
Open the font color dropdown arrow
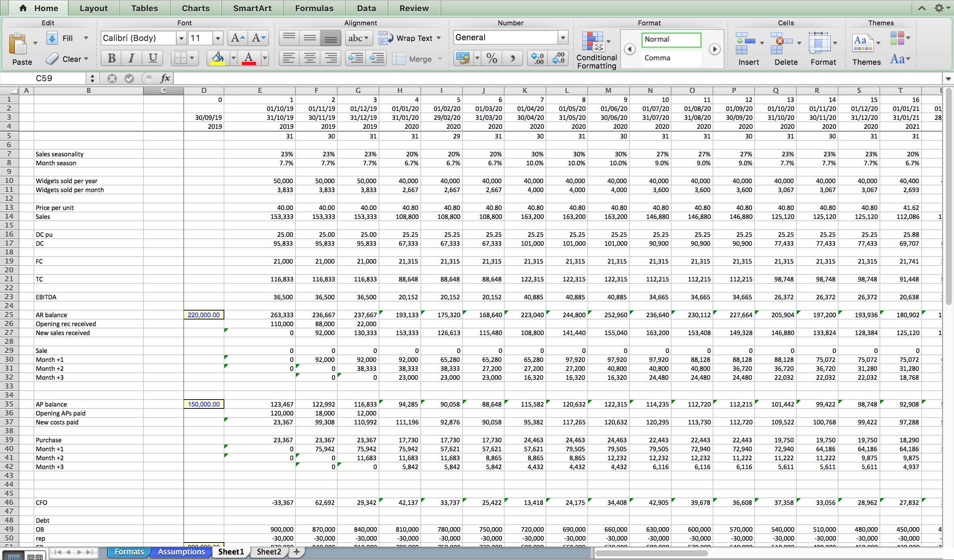pyautogui.click(x=265, y=58)
